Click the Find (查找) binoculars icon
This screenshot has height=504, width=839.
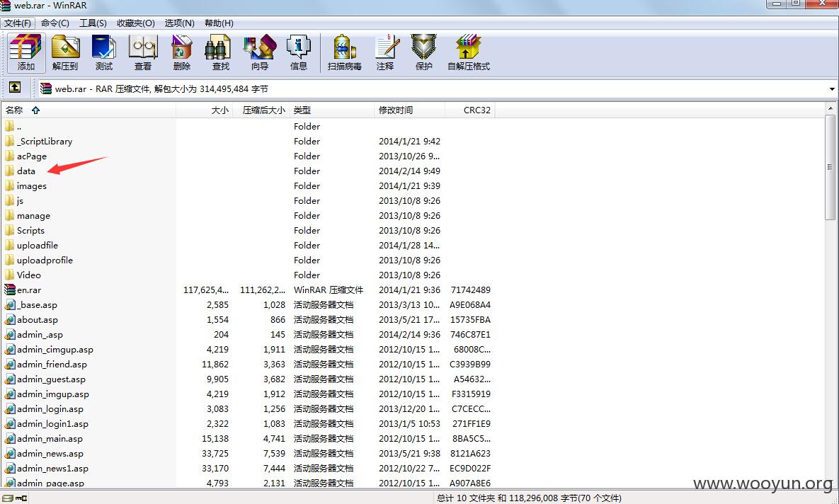tap(220, 52)
